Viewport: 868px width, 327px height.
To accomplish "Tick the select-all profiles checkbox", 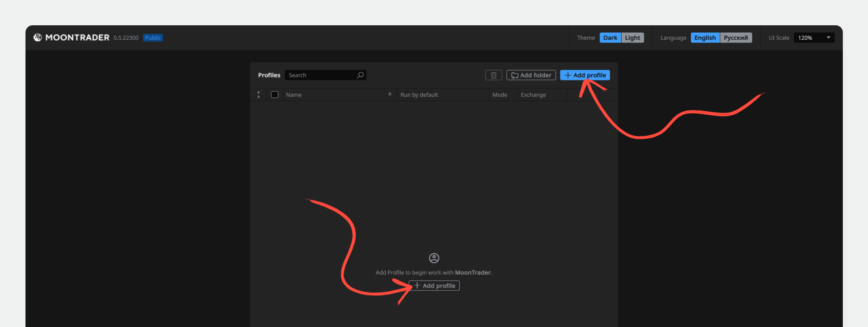I will click(274, 95).
